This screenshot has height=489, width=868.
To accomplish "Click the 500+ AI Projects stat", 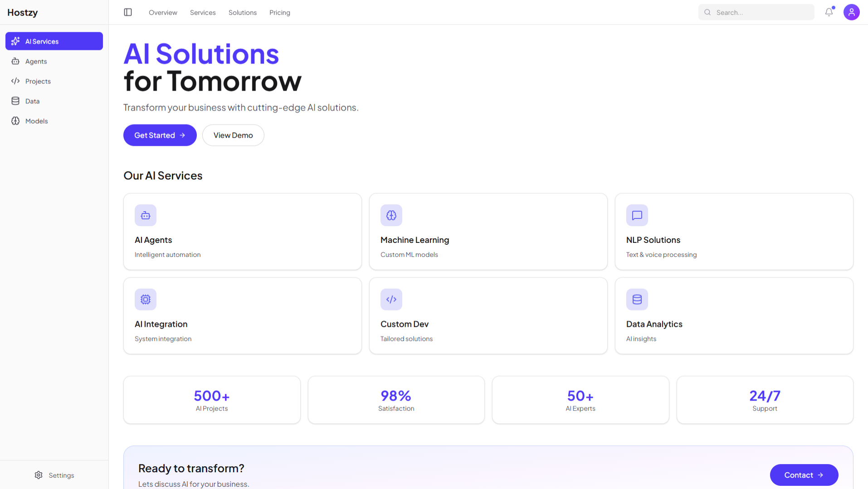I will coord(212,400).
